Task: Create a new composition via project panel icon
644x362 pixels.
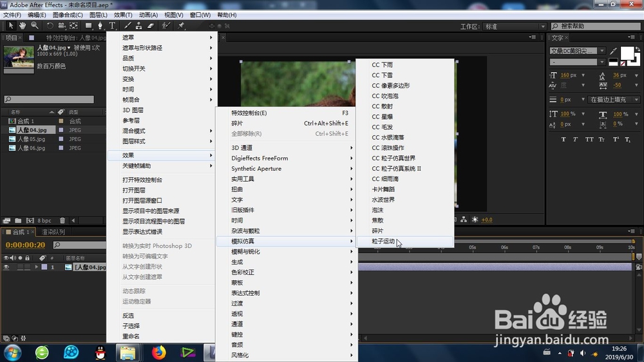Action: [x=30, y=221]
